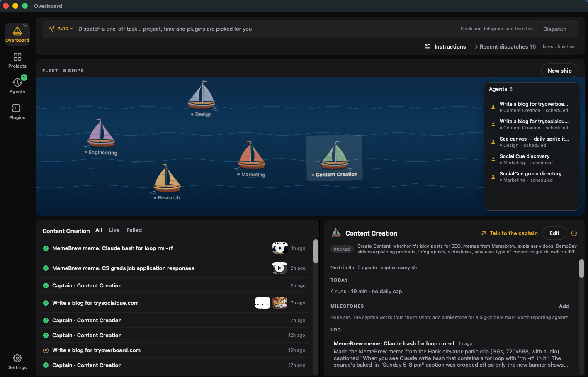The width and height of the screenshot is (588, 377).
Task: Open the Plugins section
Action: click(17, 112)
